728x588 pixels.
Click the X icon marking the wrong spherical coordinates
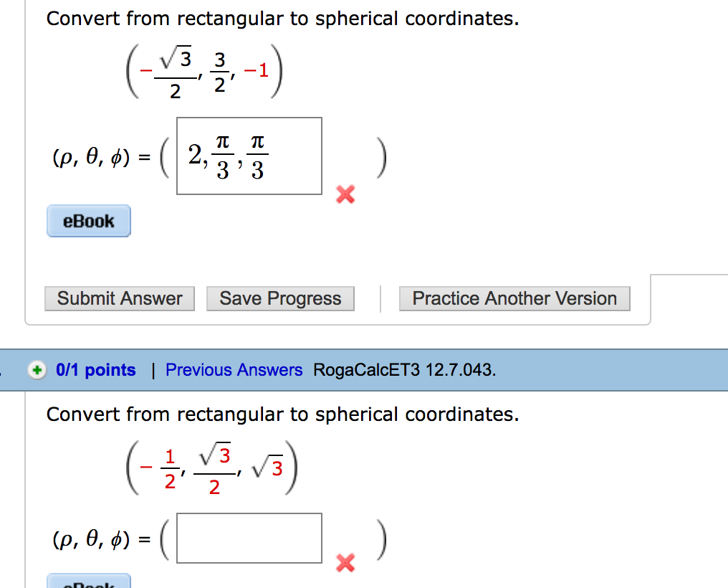[x=345, y=564]
